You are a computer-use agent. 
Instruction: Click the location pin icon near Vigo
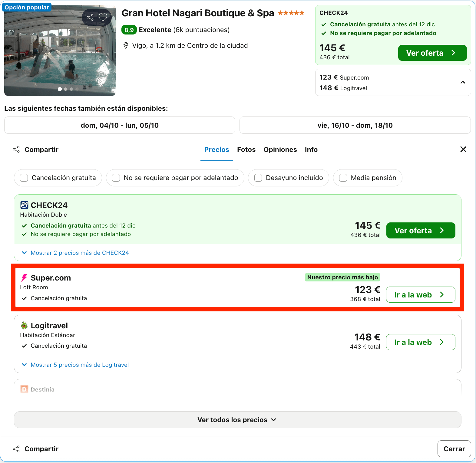click(x=126, y=46)
